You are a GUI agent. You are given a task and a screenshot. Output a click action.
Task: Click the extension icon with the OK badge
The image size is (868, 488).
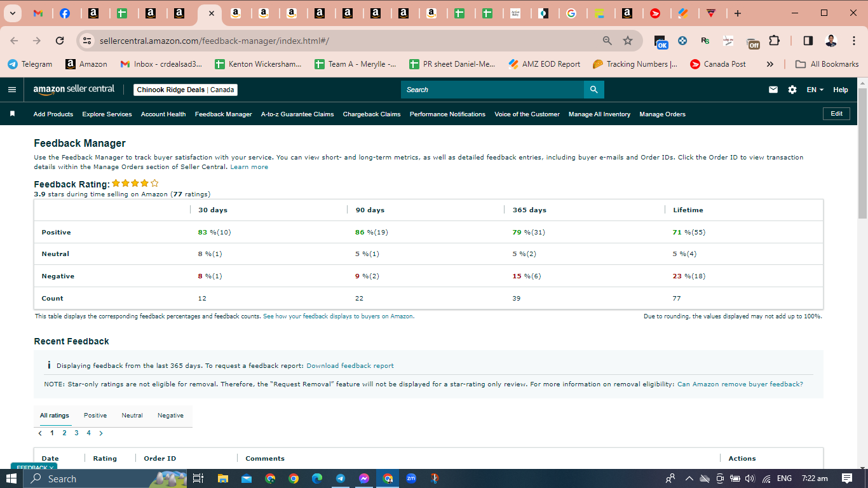pos(661,42)
